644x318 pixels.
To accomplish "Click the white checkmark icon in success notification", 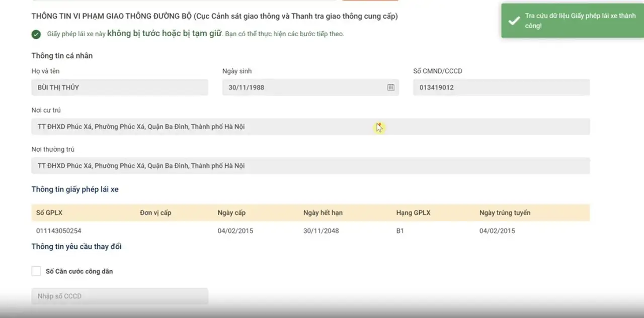I will 514,21.
